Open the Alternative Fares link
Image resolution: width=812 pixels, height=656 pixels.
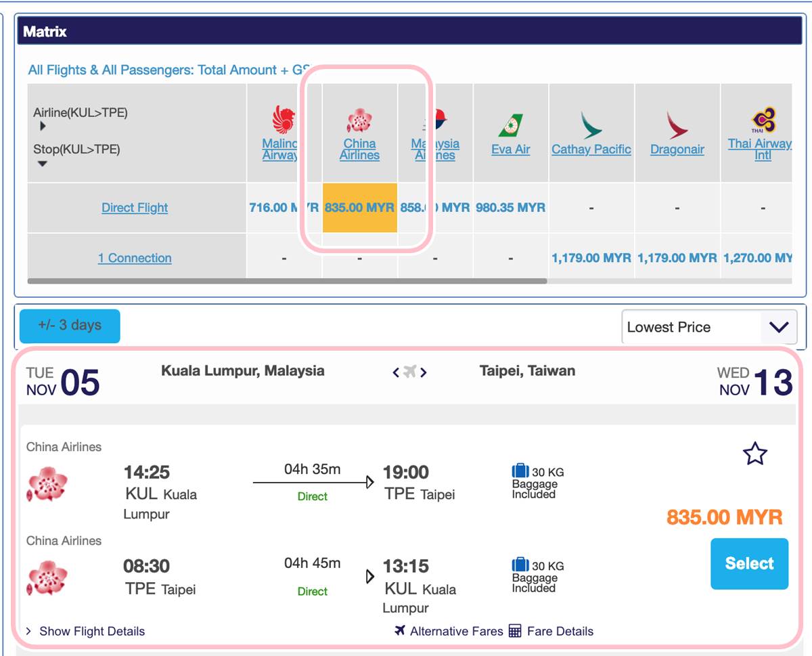[x=457, y=631]
